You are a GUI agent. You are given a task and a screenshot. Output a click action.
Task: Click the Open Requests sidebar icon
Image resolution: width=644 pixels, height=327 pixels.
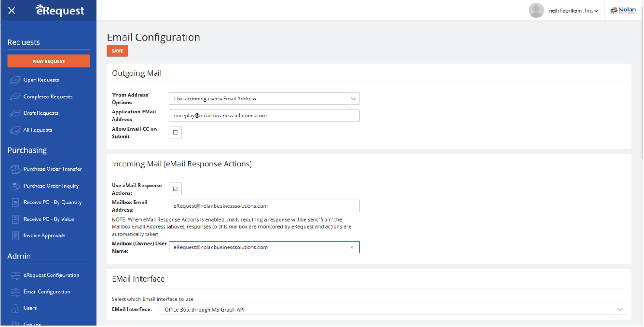click(x=15, y=80)
